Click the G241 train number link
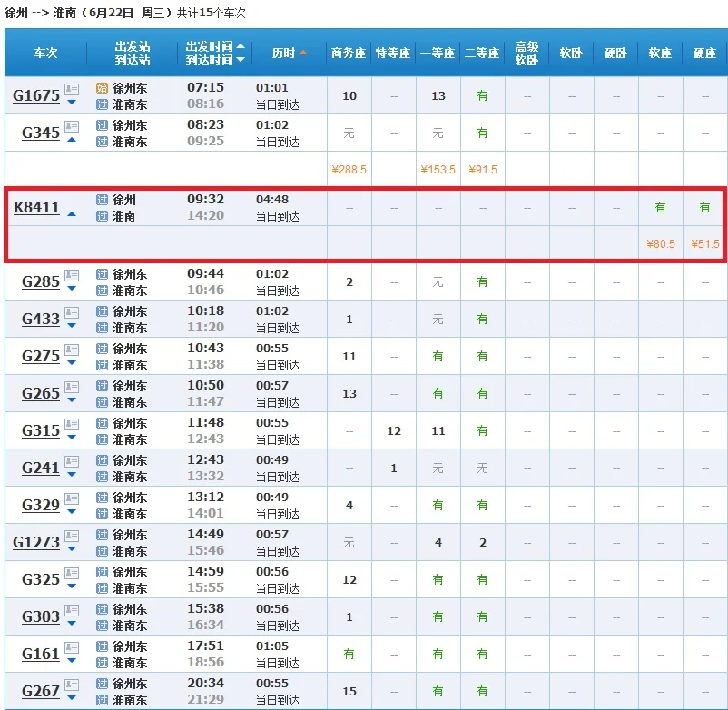This screenshot has width=728, height=710. 41,468
